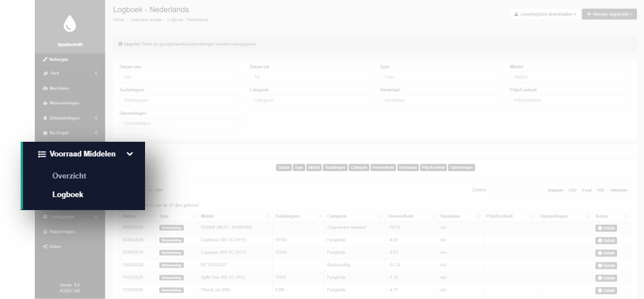644x299 pixels.
Task: Focus the Handelaar filter field
Action: [440, 101]
